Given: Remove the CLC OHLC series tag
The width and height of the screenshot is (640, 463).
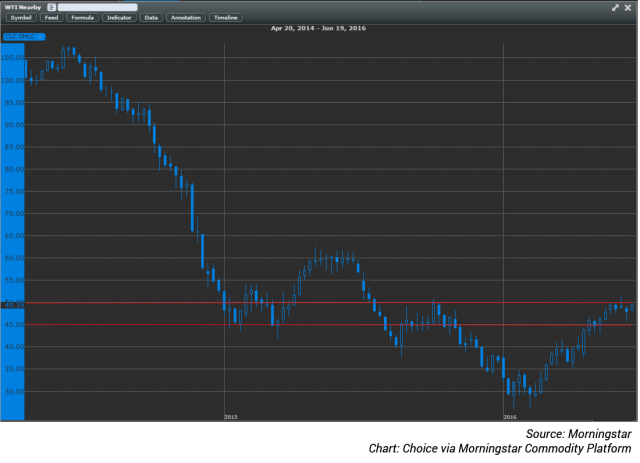Looking at the screenshot, I should (40, 37).
